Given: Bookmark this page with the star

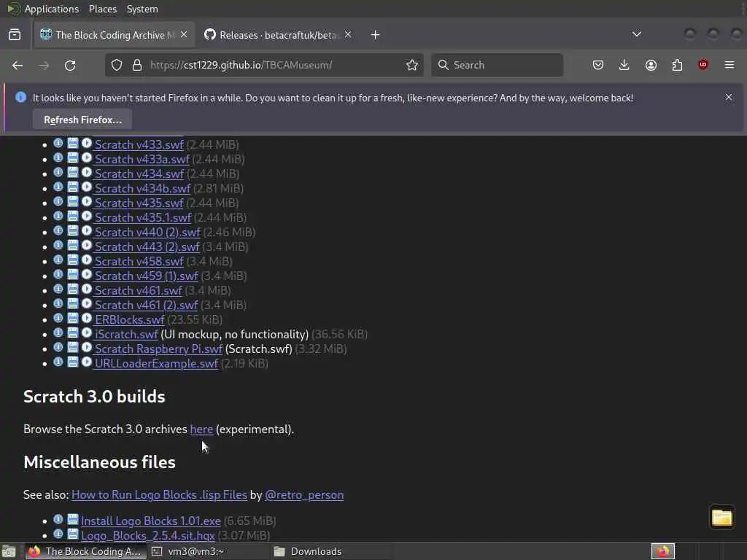Looking at the screenshot, I should point(412,65).
